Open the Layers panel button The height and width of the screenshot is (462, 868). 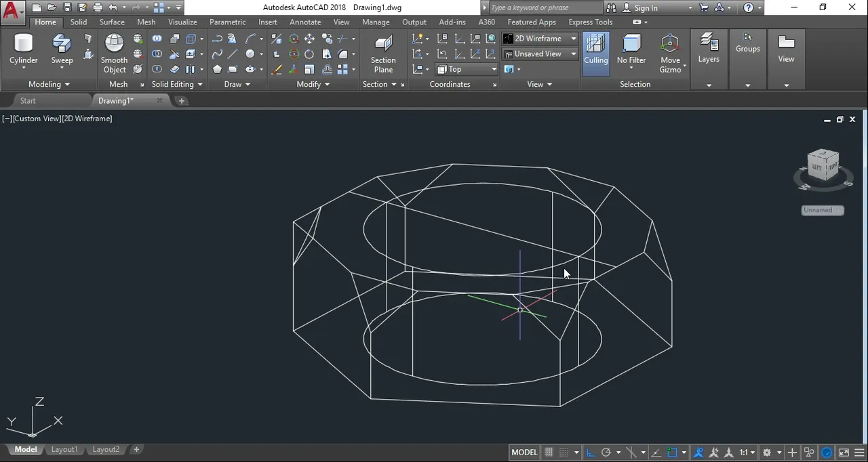point(709,50)
